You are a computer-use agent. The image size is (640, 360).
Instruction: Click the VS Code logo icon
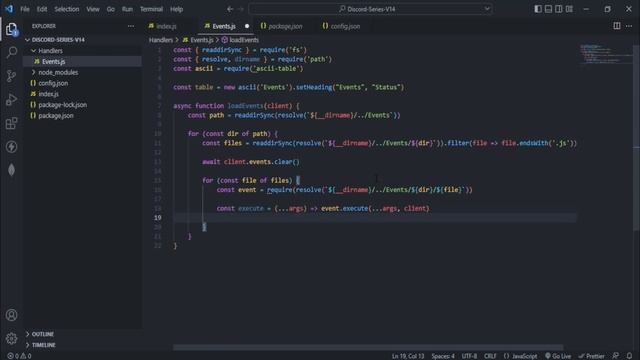[x=9, y=9]
